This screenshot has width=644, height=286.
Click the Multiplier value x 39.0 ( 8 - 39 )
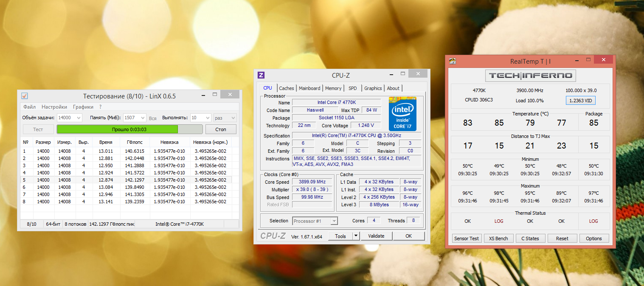click(312, 189)
